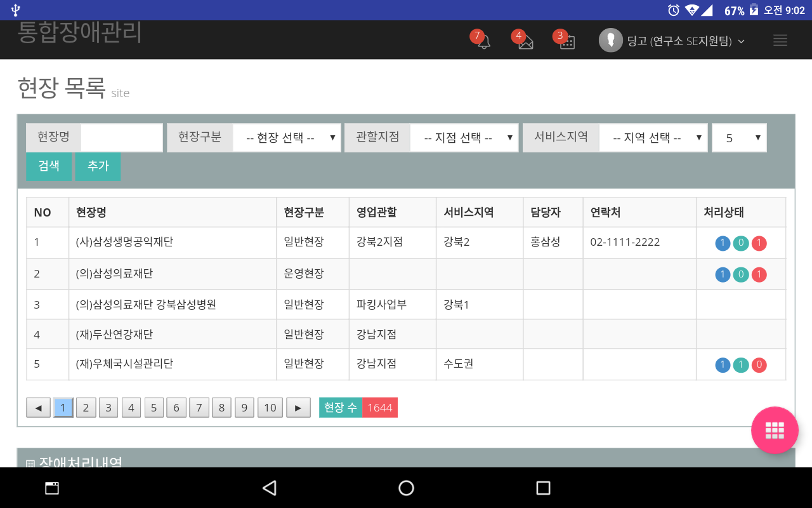Viewport: 812px width, 508px height.
Task: Click red status badge for 삼성생명공익재단 row
Action: 759,243
